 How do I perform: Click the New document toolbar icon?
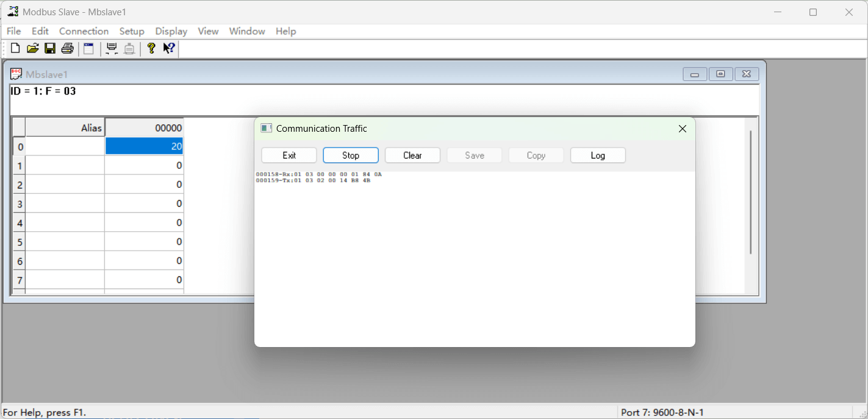(15, 49)
